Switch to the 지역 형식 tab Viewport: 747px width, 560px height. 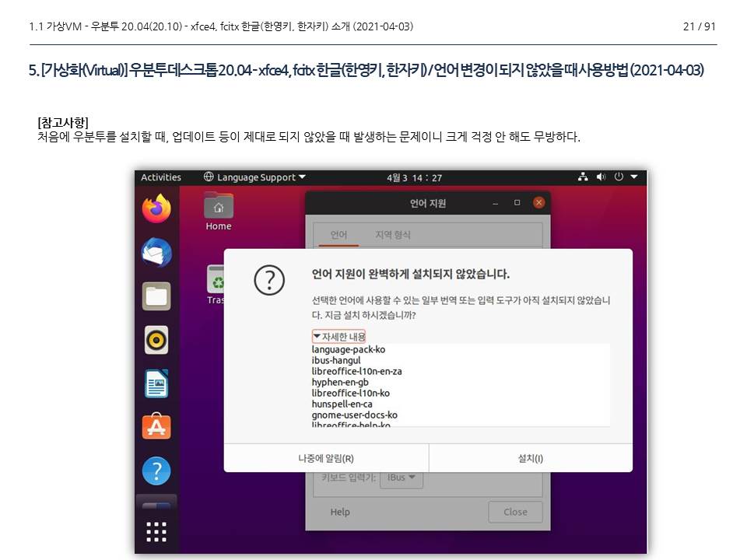pyautogui.click(x=392, y=235)
